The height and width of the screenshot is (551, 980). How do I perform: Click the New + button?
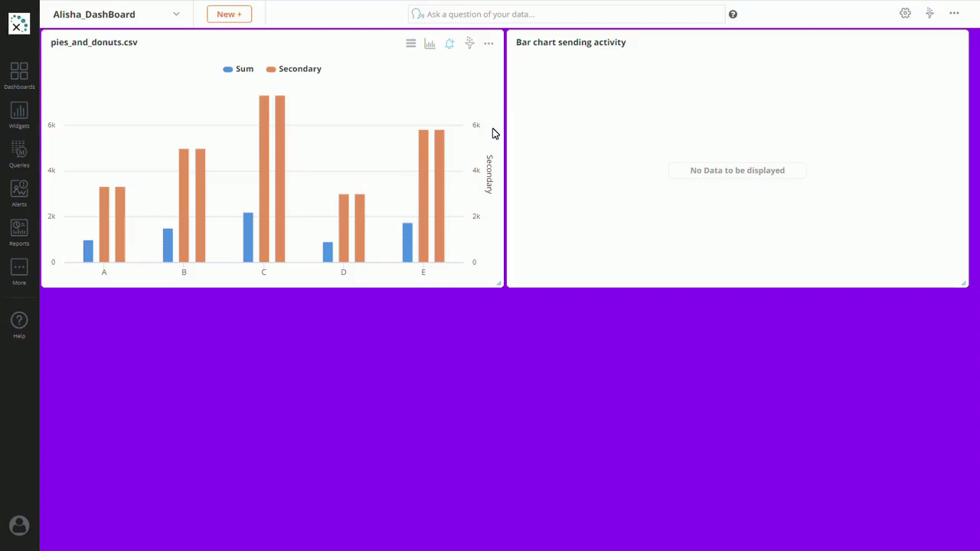[x=229, y=14]
